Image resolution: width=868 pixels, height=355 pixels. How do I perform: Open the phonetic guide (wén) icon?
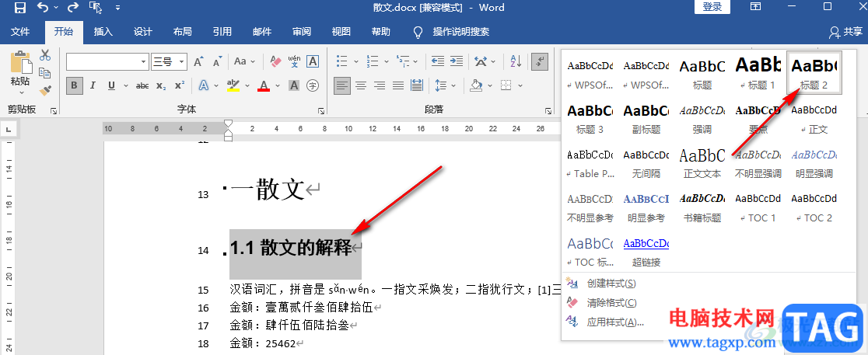pos(294,61)
